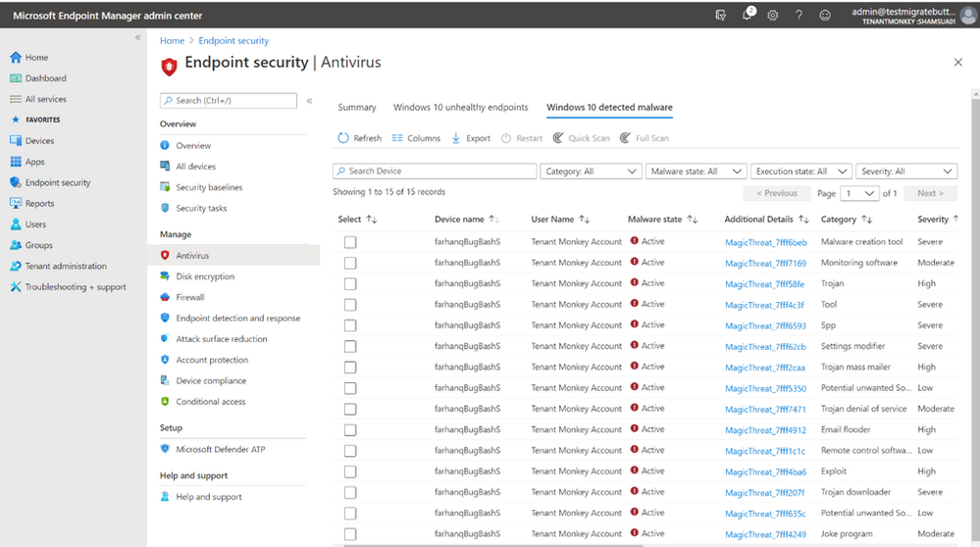Open Microsoft Defender ATP setup item
The width and height of the screenshot is (980, 547).
point(221,449)
